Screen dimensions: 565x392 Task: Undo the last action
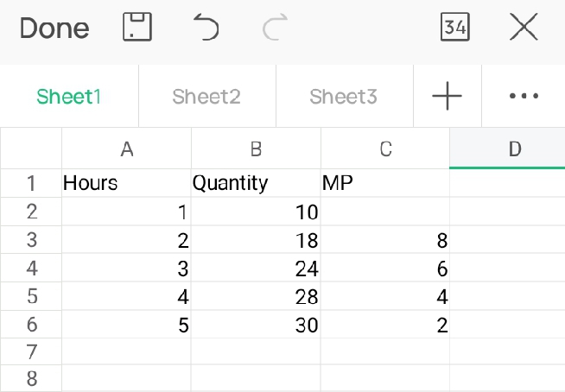(x=206, y=28)
